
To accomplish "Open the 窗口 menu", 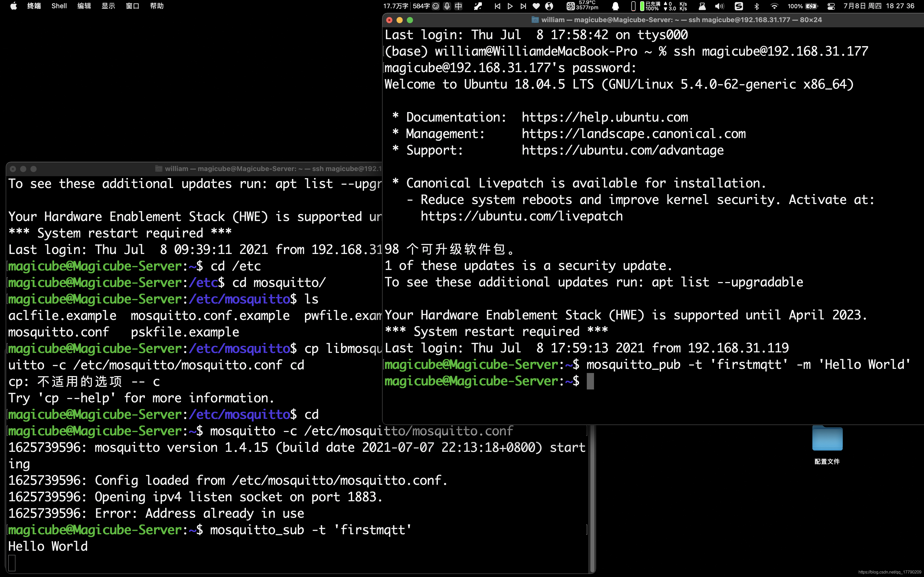I will 132,6.
